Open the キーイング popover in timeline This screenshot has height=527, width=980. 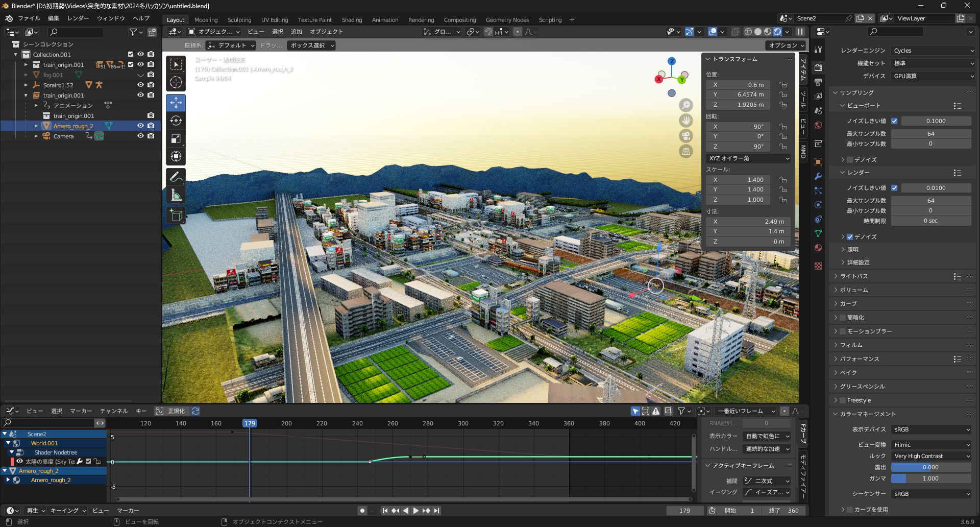click(68, 511)
